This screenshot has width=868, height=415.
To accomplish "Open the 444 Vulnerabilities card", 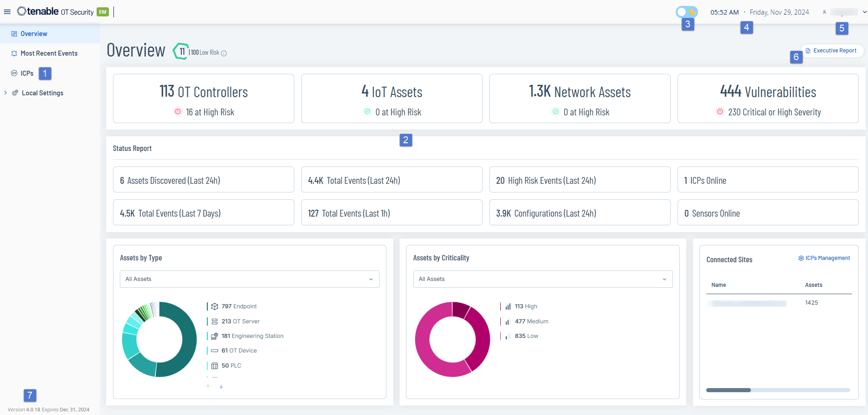I will [768, 99].
